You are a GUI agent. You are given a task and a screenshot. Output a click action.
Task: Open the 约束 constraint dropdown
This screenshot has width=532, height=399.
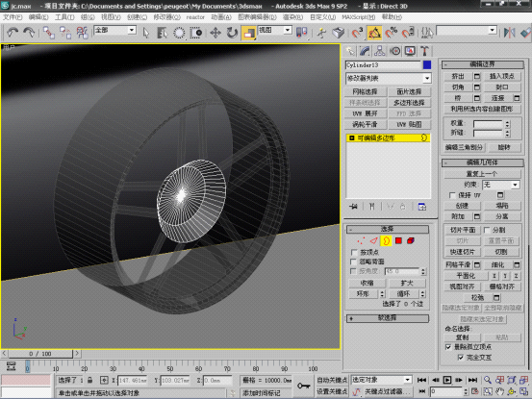[x=501, y=185]
